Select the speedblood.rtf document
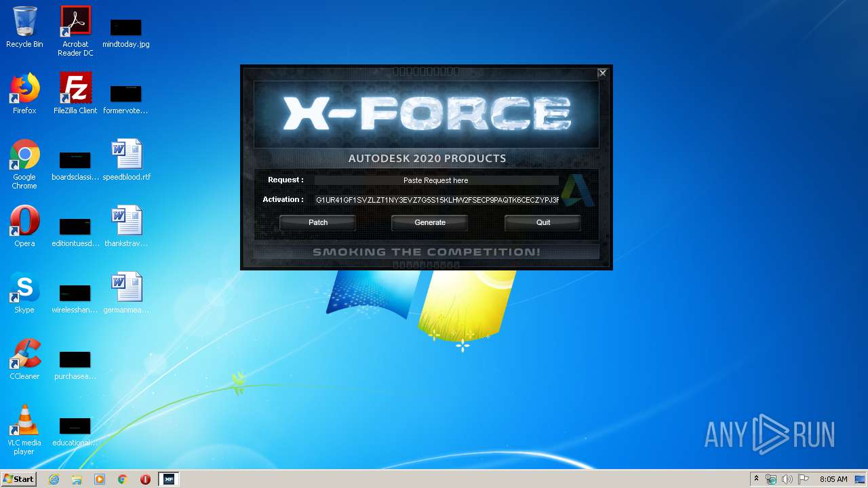 click(x=126, y=160)
